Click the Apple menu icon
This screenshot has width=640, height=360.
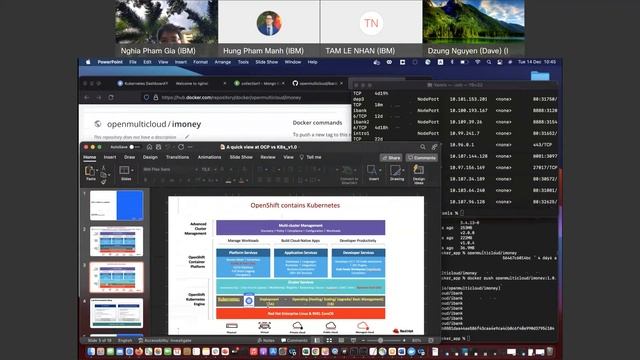coord(88,62)
